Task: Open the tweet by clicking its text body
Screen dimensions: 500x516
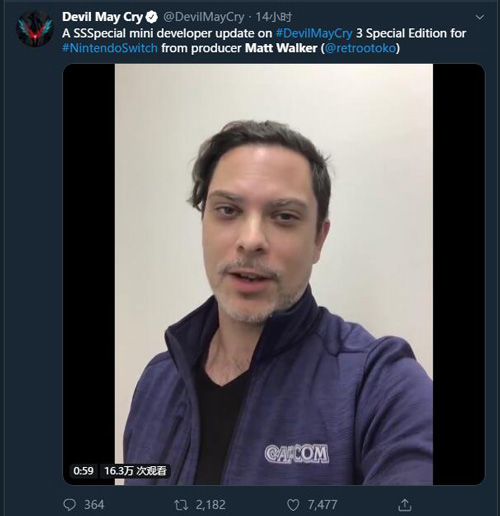Action: (x=264, y=41)
